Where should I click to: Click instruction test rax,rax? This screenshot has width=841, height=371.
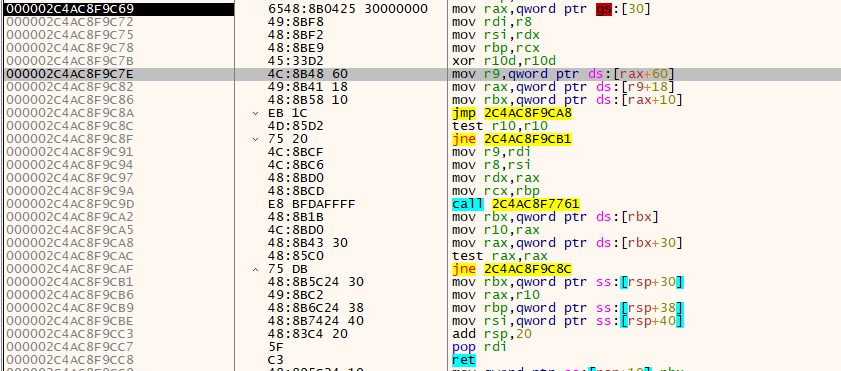(x=500, y=256)
